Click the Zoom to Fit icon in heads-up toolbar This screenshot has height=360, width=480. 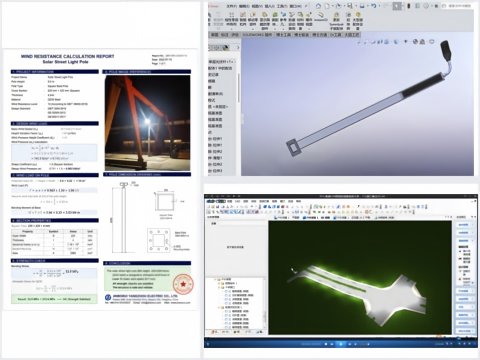[x=359, y=41]
